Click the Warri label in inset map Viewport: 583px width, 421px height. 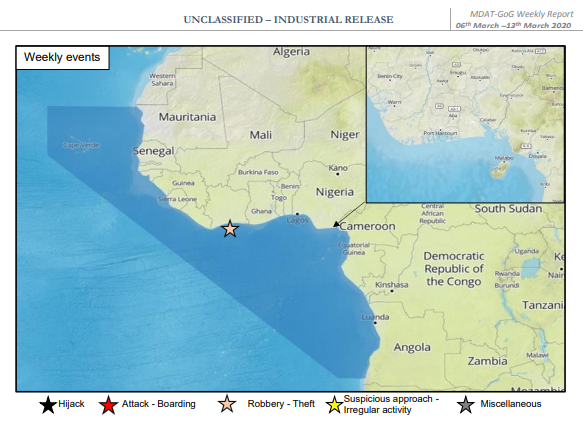[394, 102]
